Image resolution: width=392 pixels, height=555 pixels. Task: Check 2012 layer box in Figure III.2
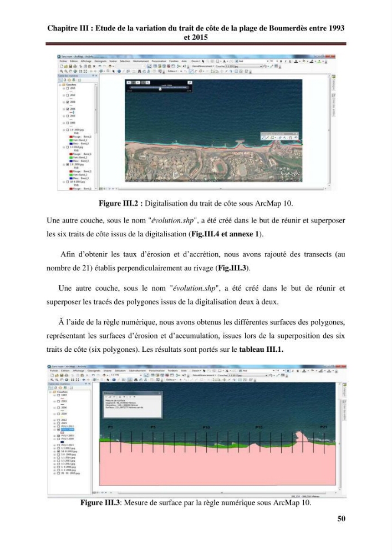coord(68,95)
